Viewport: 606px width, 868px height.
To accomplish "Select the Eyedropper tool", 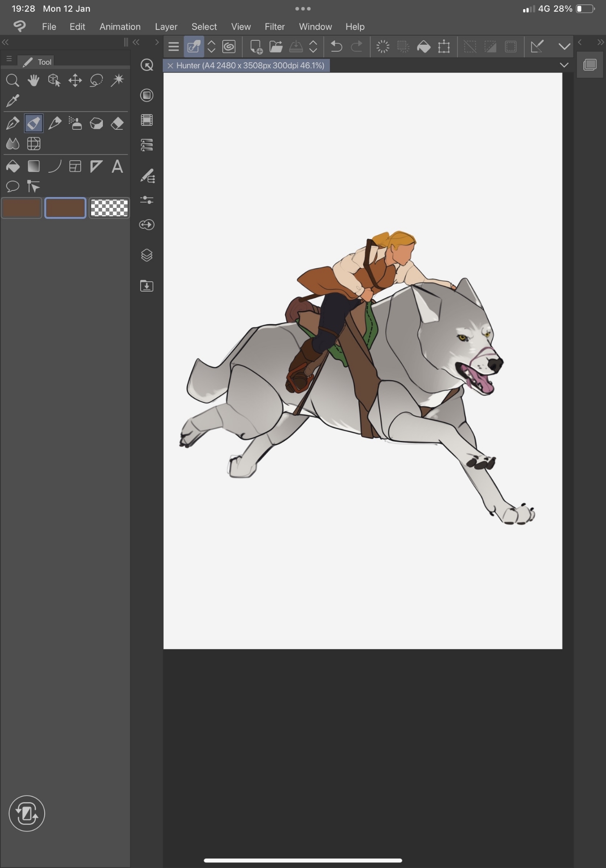I will tap(13, 101).
